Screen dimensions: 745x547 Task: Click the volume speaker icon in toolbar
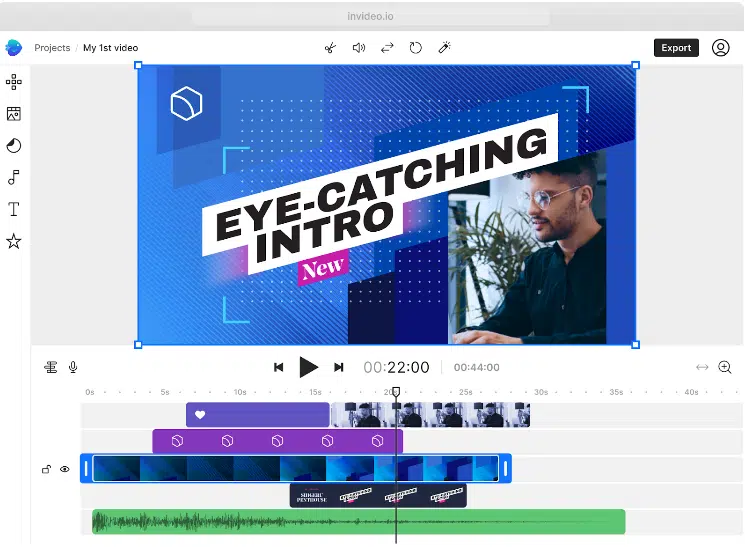[x=359, y=48]
